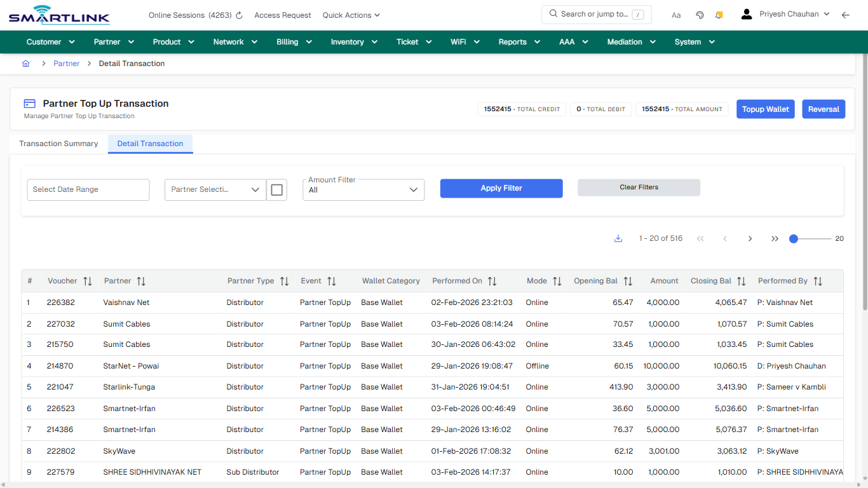
Task: Click the theme palette icon in the header
Action: pyautogui.click(x=700, y=14)
